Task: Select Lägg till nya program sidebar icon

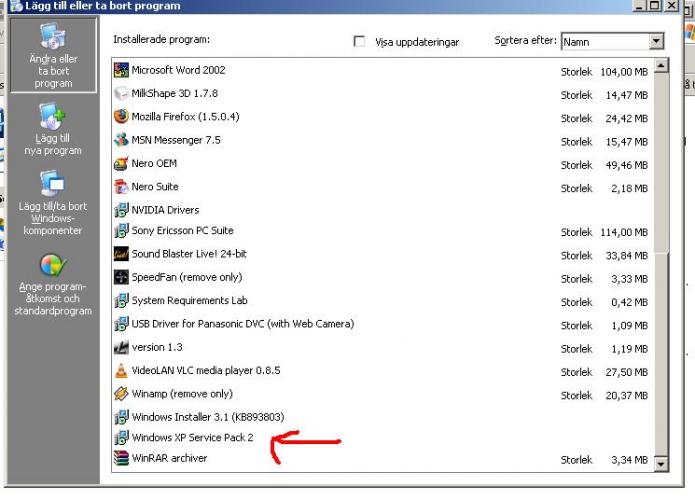Action: click(53, 117)
